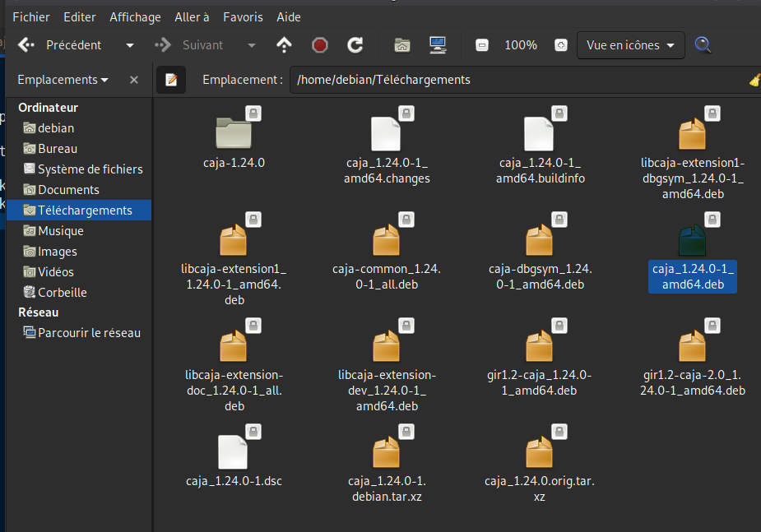761x532 pixels.
Task: Open the Aide menu
Action: click(x=289, y=17)
